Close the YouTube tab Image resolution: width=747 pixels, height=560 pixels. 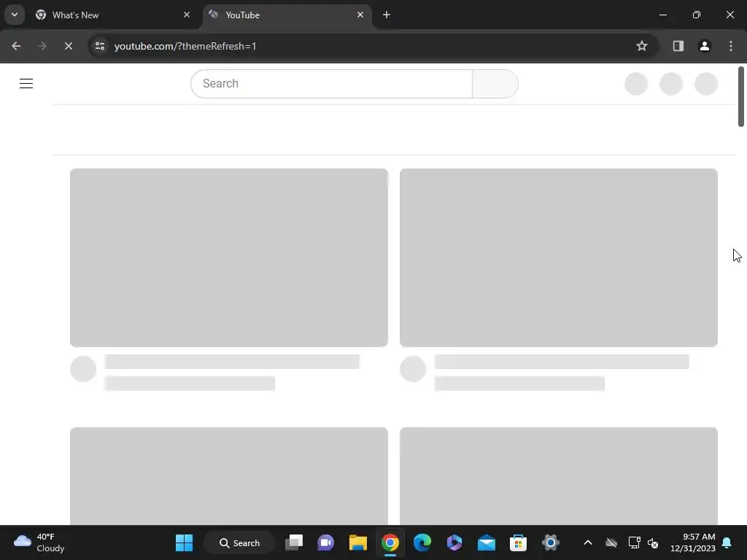click(360, 15)
